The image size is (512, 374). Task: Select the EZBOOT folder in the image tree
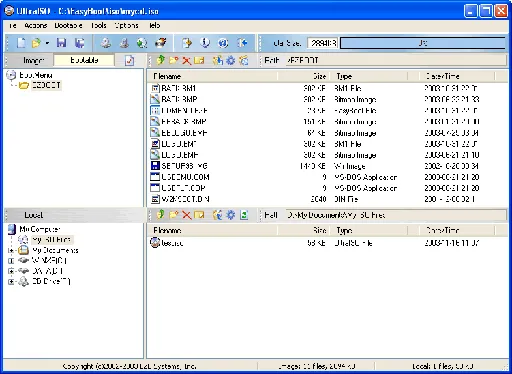(x=46, y=85)
